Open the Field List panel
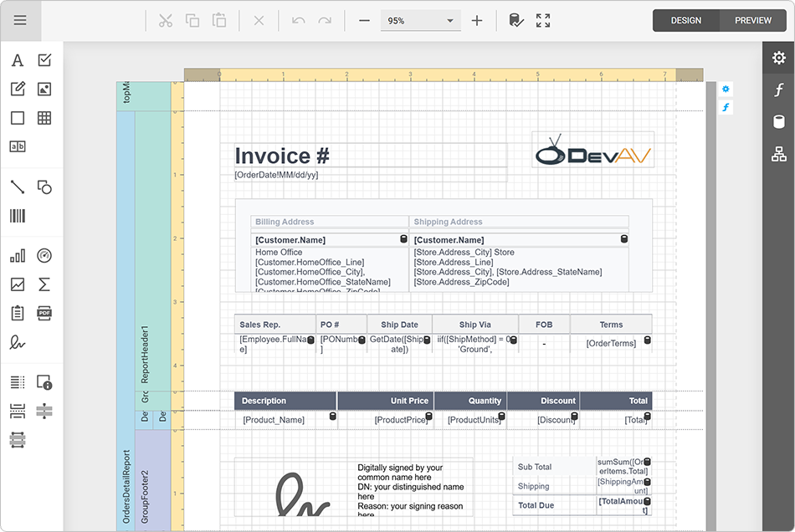Image resolution: width=795 pixels, height=532 pixels. click(x=779, y=121)
